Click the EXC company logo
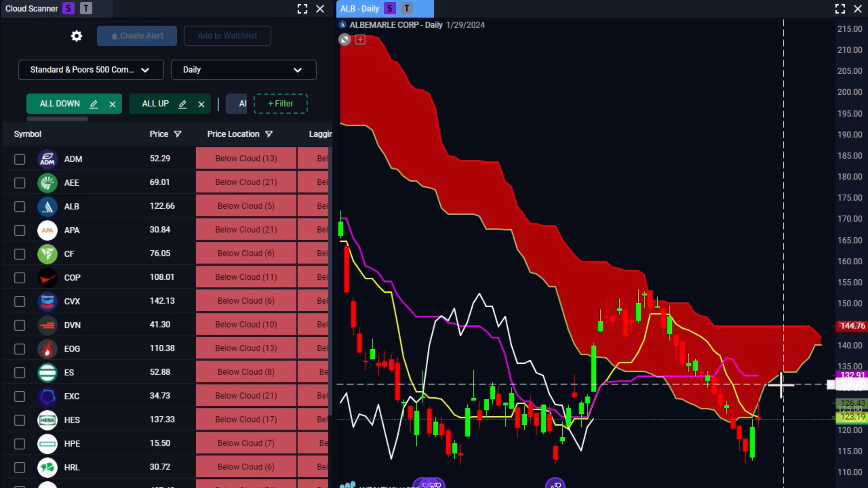Viewport: 868px width, 488px height. (x=47, y=396)
